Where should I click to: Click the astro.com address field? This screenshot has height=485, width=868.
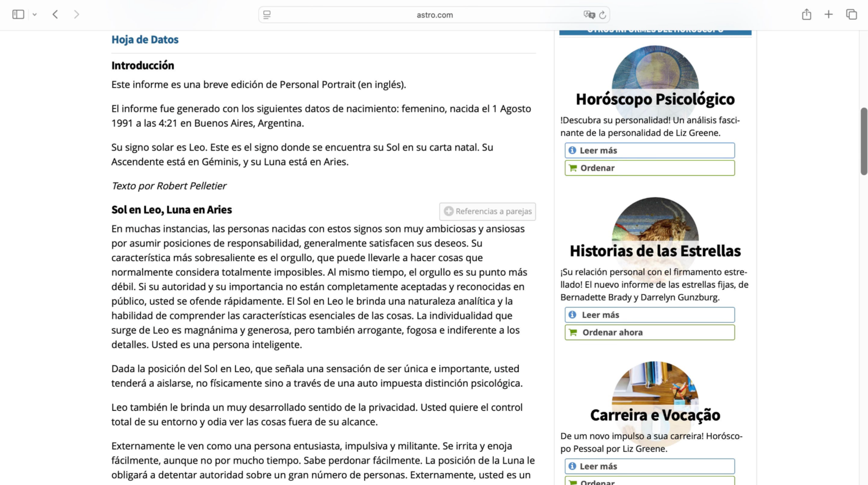pos(434,15)
